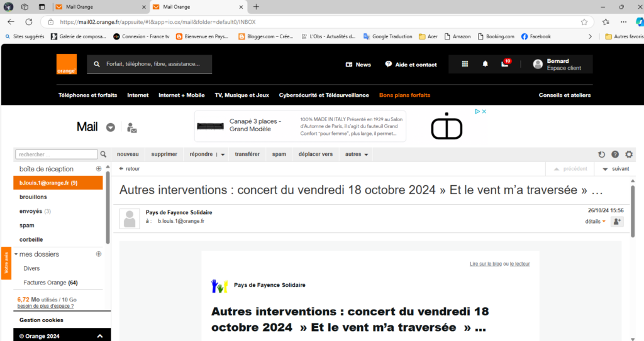Viewport: 644px width, 341px height.
Task: Open the Orange notifications bell
Action: (x=485, y=64)
